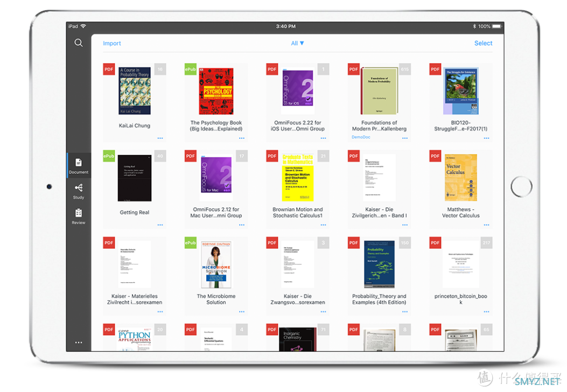Tap Select in the top right

click(x=483, y=43)
